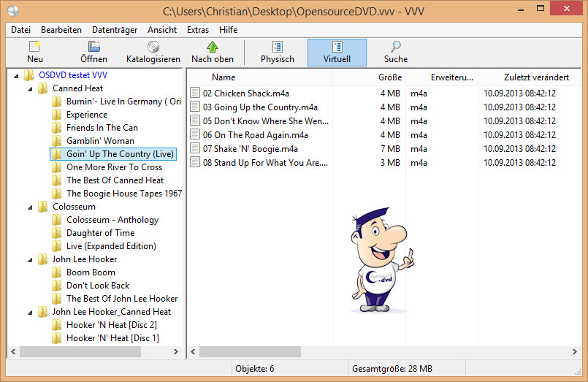Click the Boom Boom folder icon
Viewport: 588px width, 382px height.
(56, 272)
